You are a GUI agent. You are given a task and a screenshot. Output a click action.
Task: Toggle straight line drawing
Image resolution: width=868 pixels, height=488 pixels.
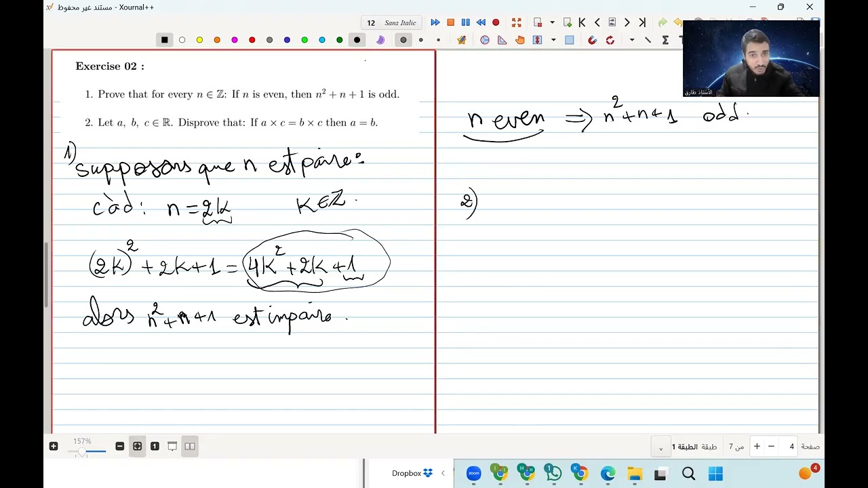[x=648, y=40]
